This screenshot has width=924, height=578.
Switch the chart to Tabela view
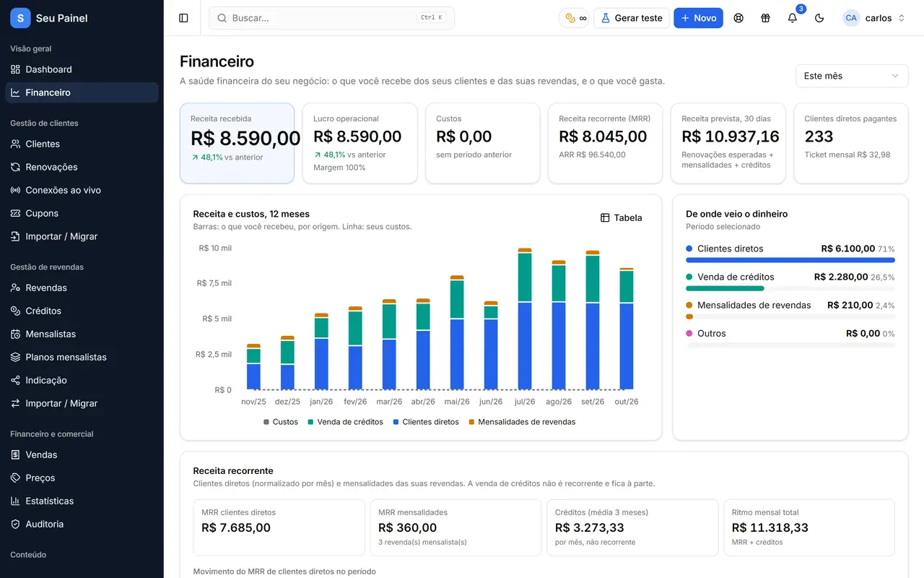coord(622,217)
